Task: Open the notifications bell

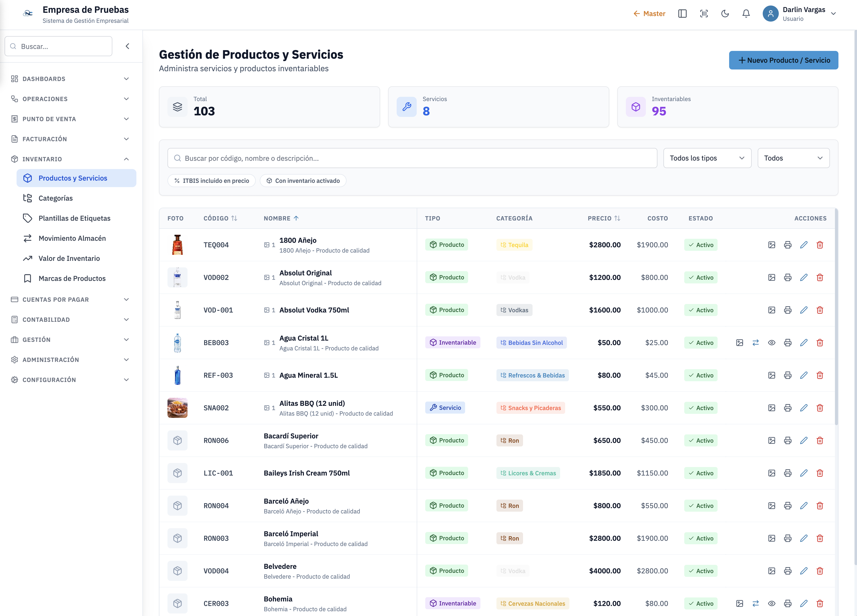Action: point(746,14)
